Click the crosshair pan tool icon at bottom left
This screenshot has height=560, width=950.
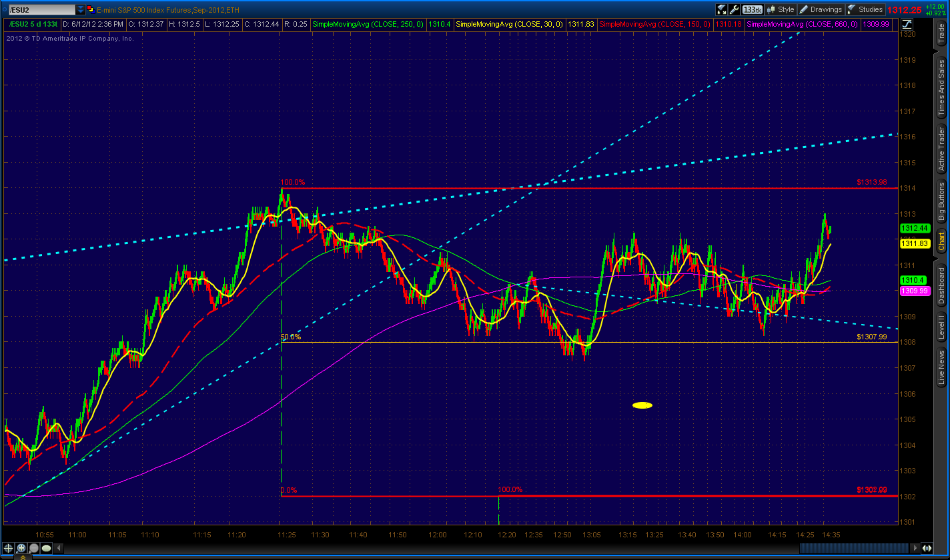(8, 549)
